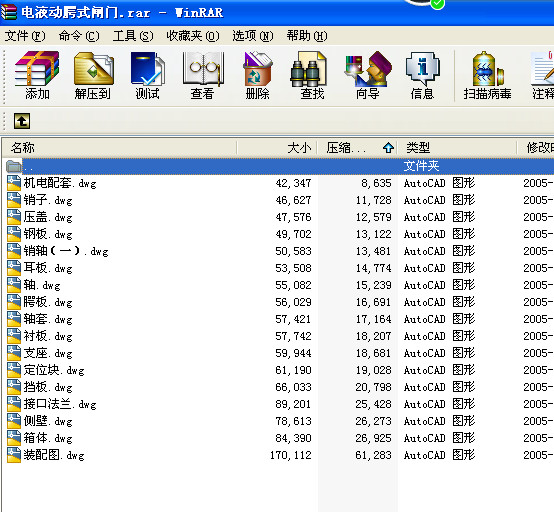Open the 收藏夹(O) menu
The height and width of the screenshot is (512, 554).
pyautogui.click(x=193, y=36)
